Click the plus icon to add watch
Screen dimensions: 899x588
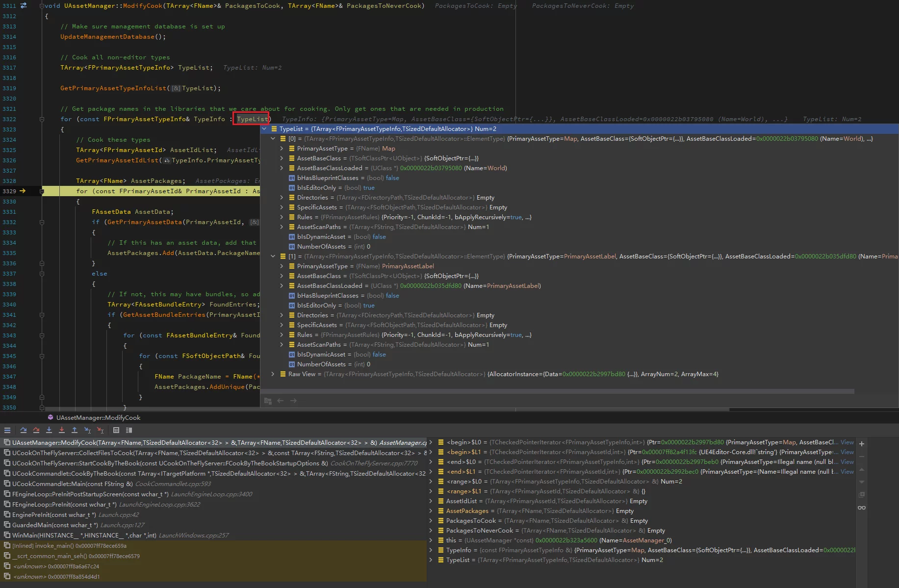[x=862, y=443]
